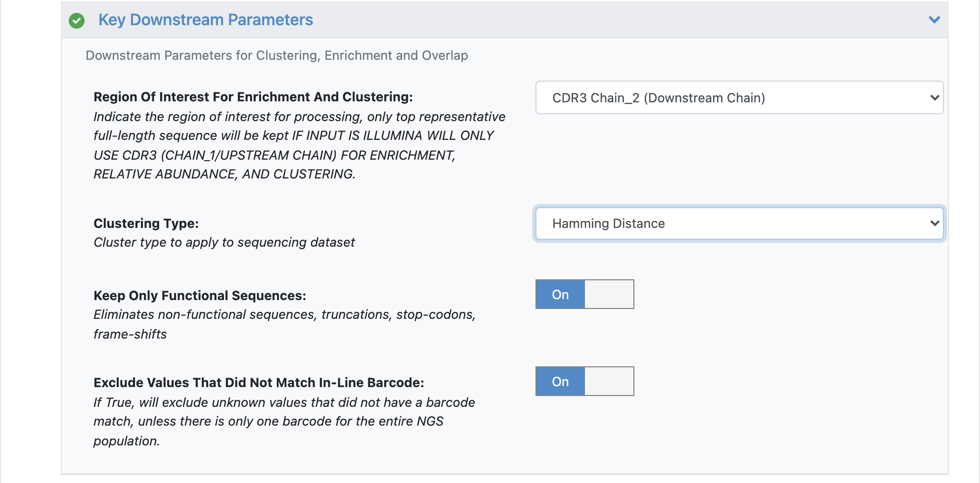Image resolution: width=980 pixels, height=483 pixels.
Task: Collapse the Key Downstream Parameters section chevron
Action: (934, 20)
